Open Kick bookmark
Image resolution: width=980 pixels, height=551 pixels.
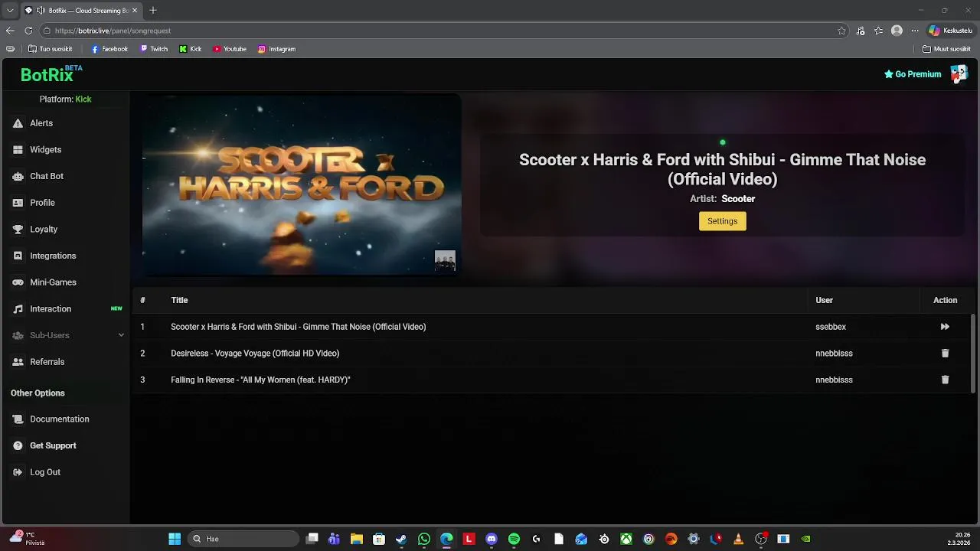pyautogui.click(x=191, y=49)
